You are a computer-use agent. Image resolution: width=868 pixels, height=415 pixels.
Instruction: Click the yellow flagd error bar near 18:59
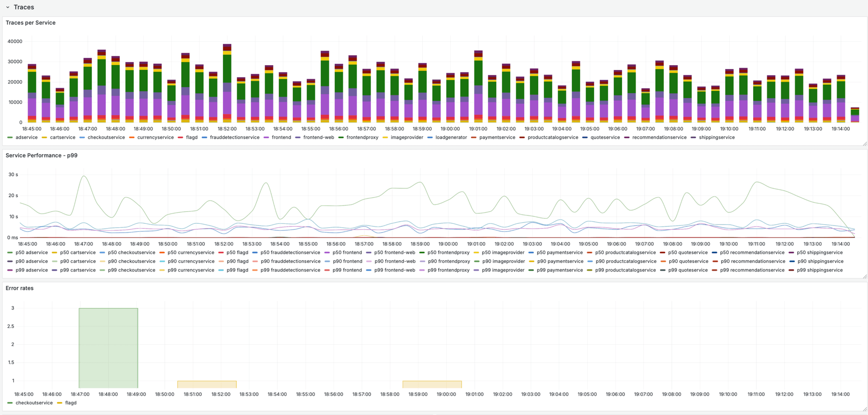432,384
